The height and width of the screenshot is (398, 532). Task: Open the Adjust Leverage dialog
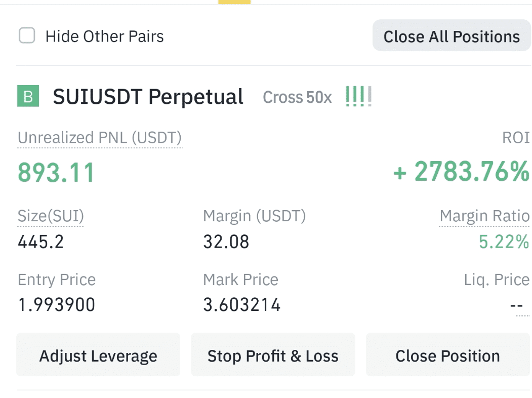(98, 354)
